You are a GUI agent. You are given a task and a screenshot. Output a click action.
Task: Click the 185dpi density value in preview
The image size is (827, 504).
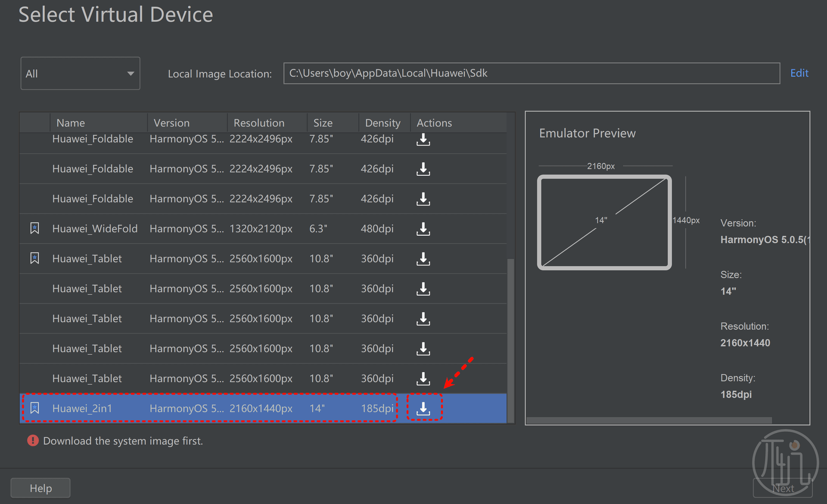(736, 395)
